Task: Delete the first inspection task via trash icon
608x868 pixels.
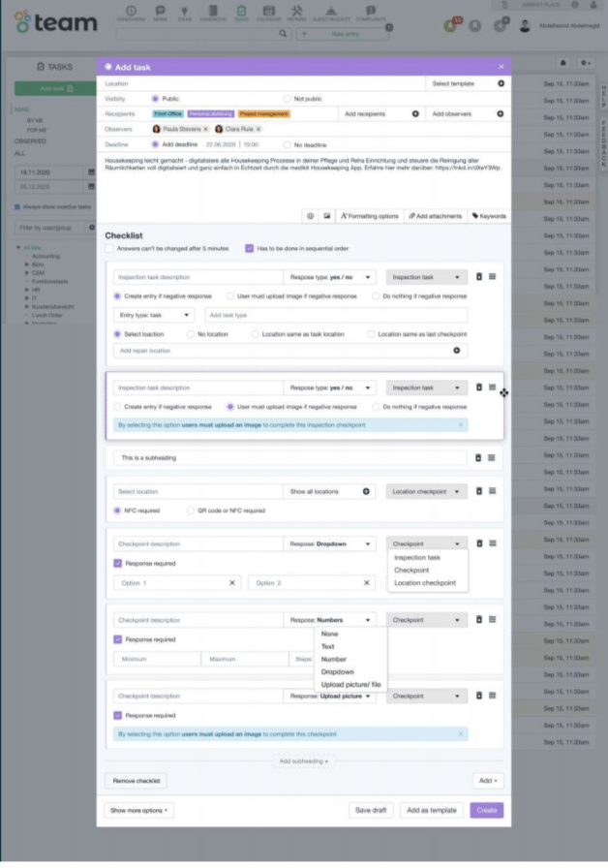Action: (x=479, y=277)
